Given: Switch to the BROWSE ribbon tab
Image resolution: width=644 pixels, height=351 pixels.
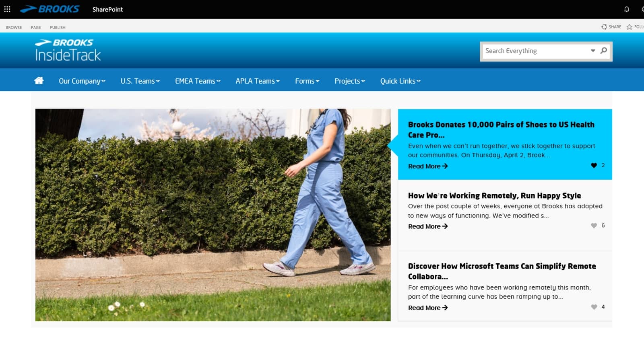Looking at the screenshot, I should (14, 27).
